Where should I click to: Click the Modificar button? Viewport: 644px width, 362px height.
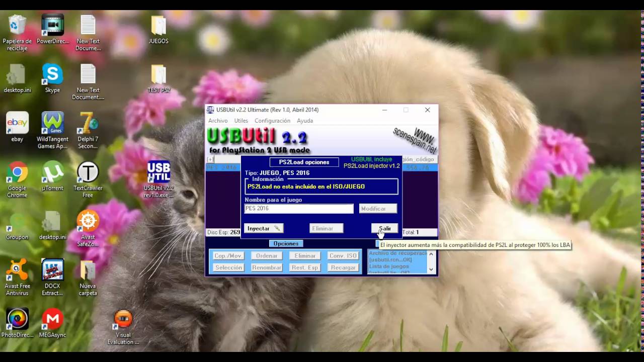(x=378, y=209)
